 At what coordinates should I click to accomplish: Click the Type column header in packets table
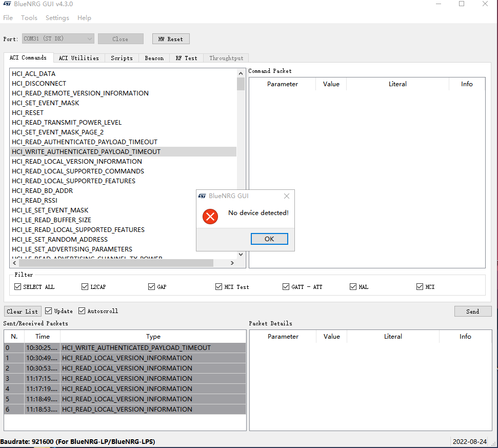(153, 337)
